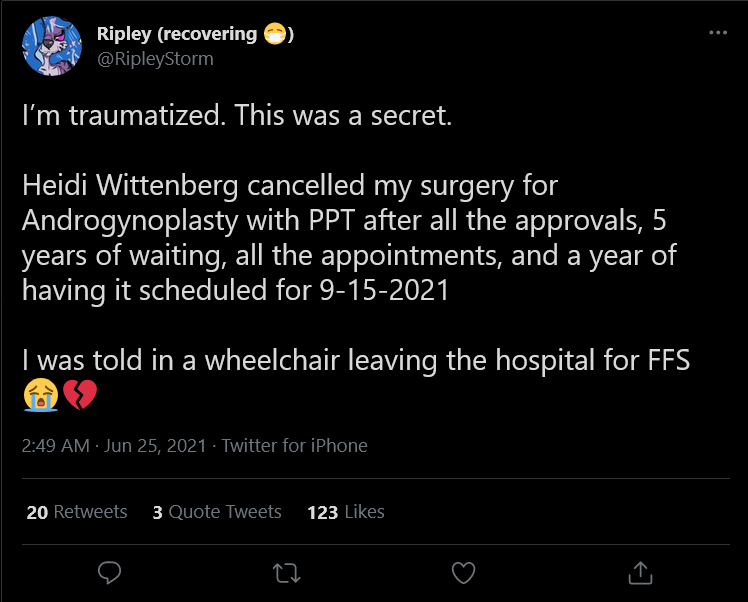View the 3 Quote Tweets list

217,512
